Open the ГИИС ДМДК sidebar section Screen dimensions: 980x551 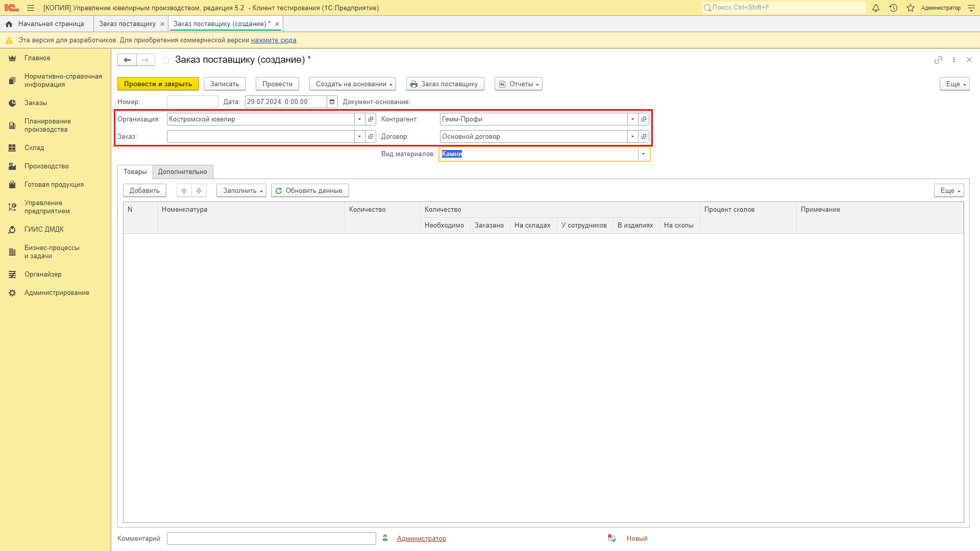(x=44, y=230)
